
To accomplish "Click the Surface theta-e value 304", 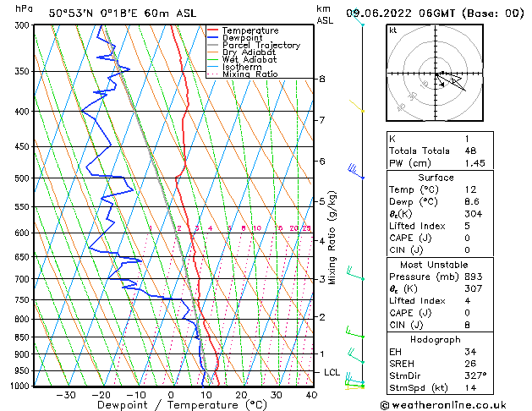I will (474, 214).
